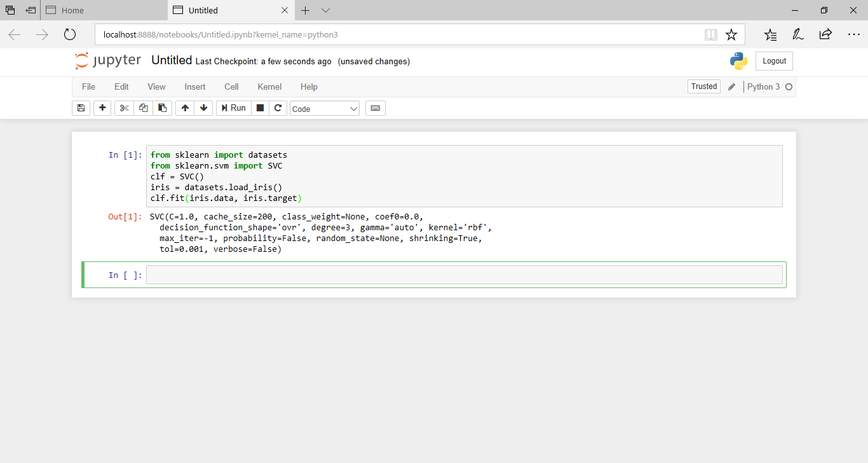Copy the selected cell using copy icon
Screen dimensions: 868x463
pos(143,107)
